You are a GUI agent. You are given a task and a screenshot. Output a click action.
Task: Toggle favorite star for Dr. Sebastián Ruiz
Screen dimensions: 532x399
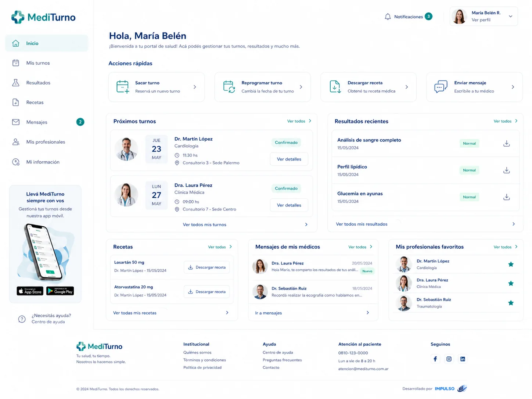pyautogui.click(x=511, y=303)
